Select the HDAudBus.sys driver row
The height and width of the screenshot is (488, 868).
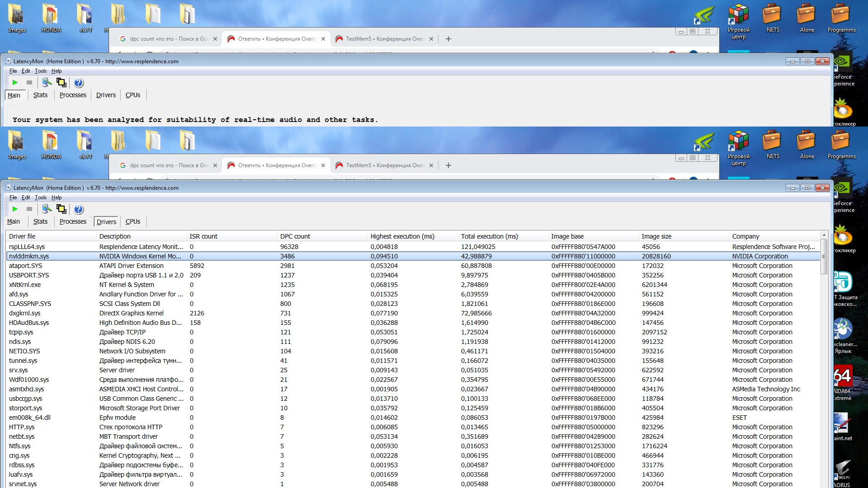coord(29,323)
